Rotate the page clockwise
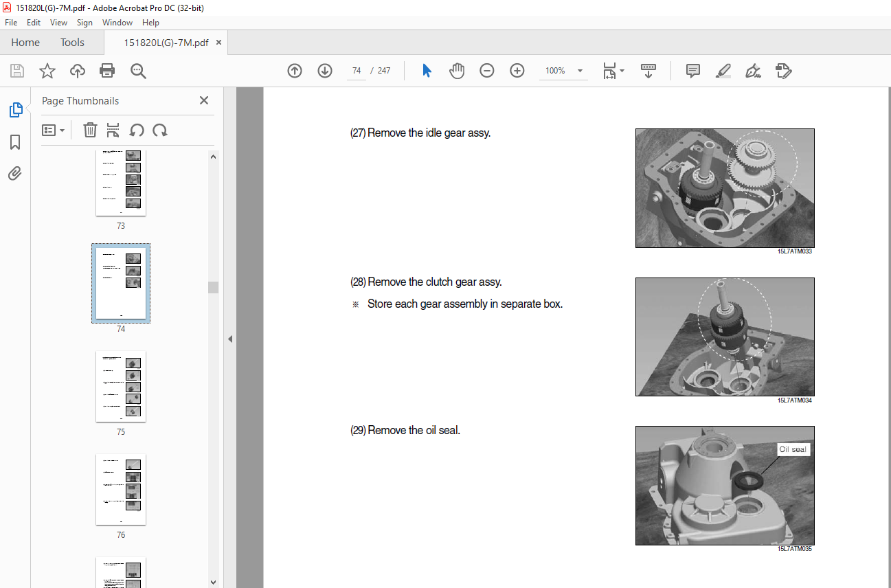Viewport: 891px width, 588px height. (160, 130)
